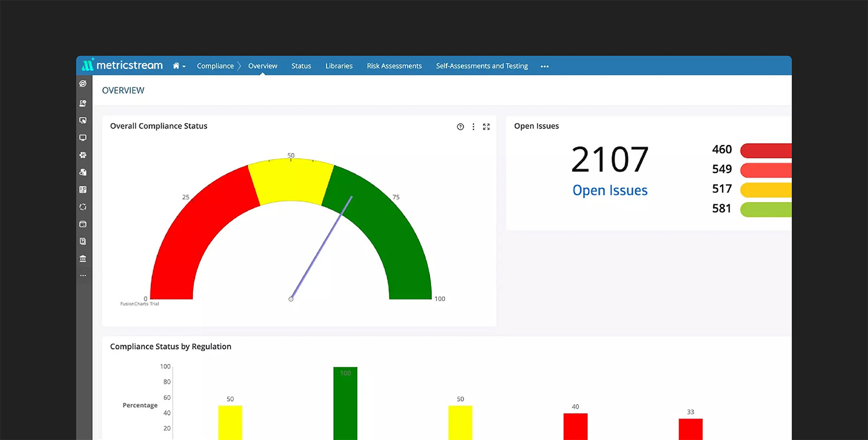Click the 2107 open issues count
The width and height of the screenshot is (868, 440).
point(610,160)
